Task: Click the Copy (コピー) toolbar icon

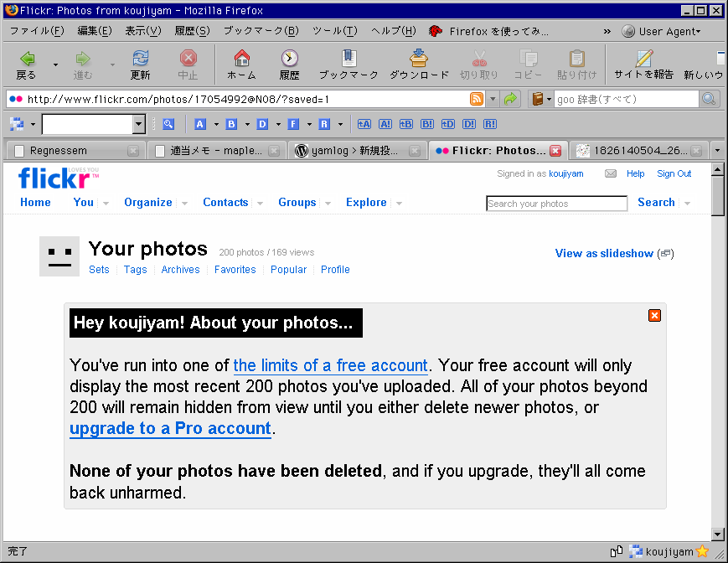Action: click(528, 59)
